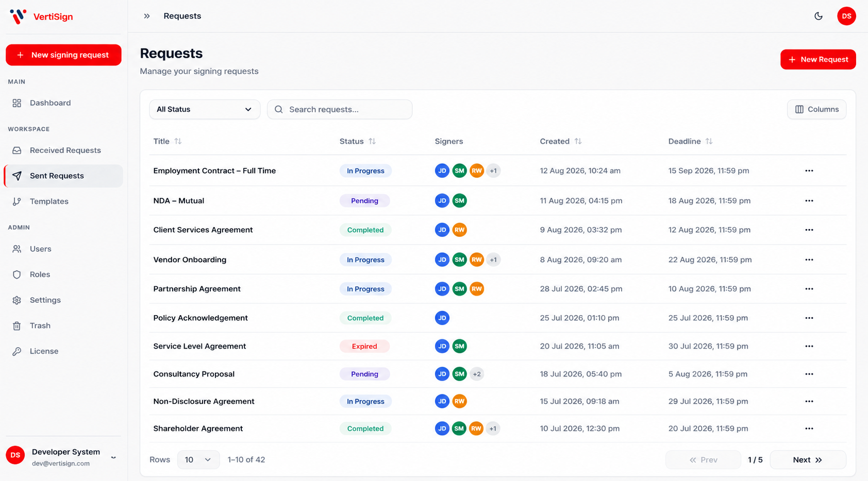The width and height of the screenshot is (868, 481).
Task: Open actions menu for NDA – Mutual row
Action: click(x=809, y=201)
